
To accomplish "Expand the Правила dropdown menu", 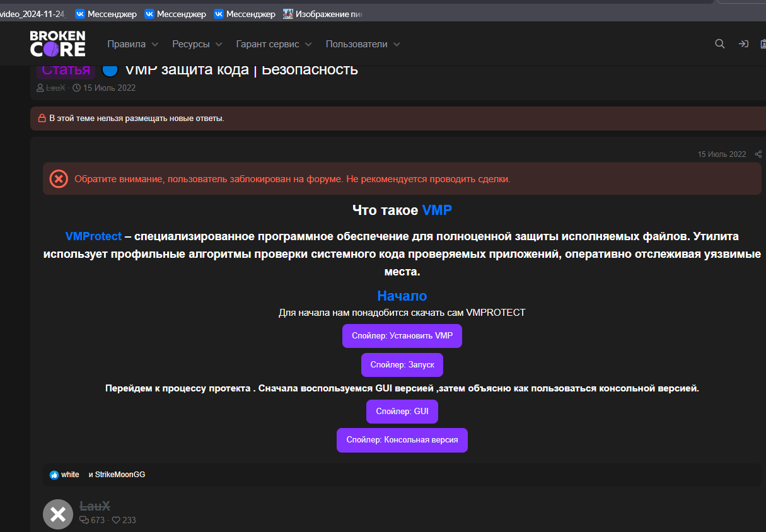I will pos(132,44).
